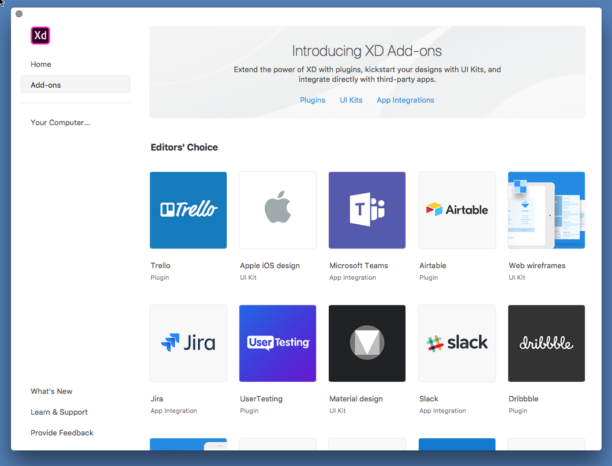The width and height of the screenshot is (612, 466).
Task: Open What's New in sidebar
Action: point(51,391)
